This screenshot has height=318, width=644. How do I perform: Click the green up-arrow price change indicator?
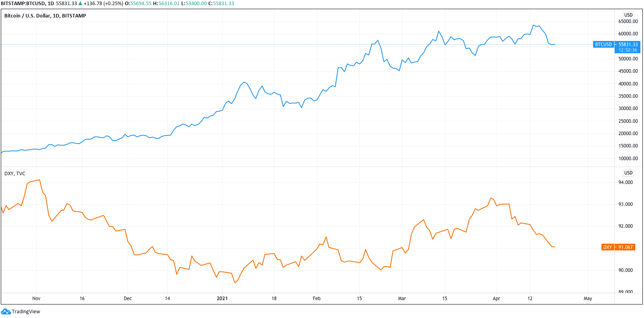pyautogui.click(x=80, y=4)
